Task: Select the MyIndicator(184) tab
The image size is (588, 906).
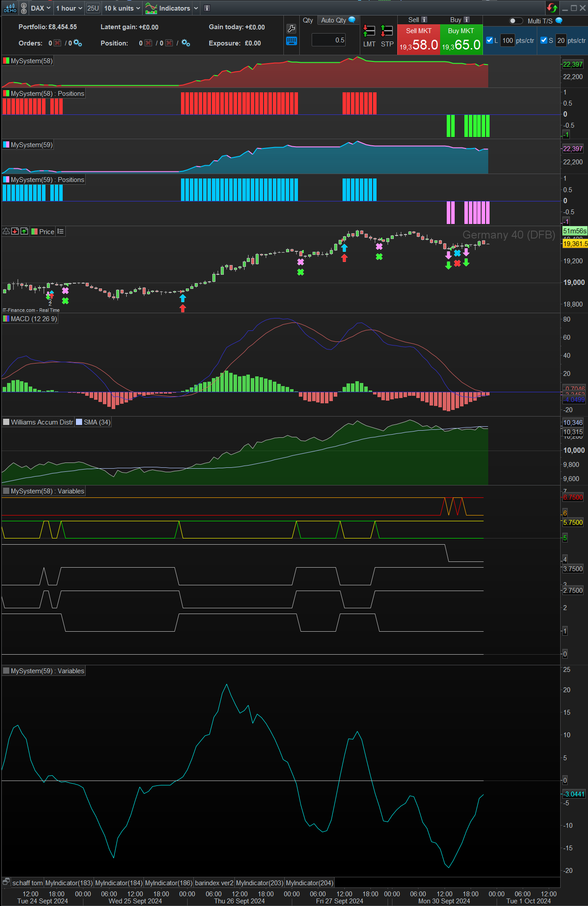Action: pos(119,883)
